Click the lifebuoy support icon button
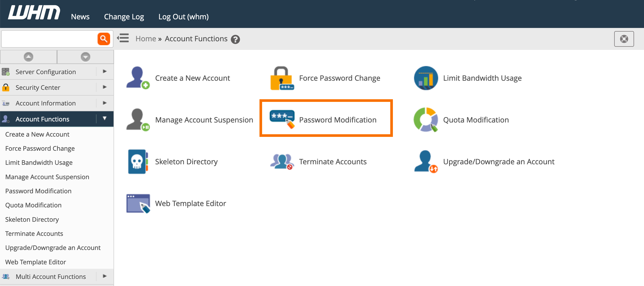The image size is (644, 286). [624, 39]
